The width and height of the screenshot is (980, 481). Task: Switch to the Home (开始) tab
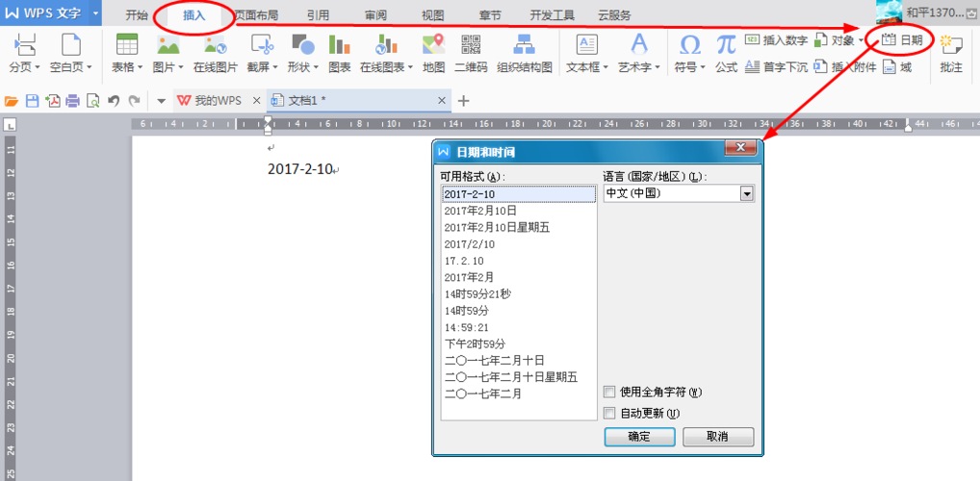point(137,15)
